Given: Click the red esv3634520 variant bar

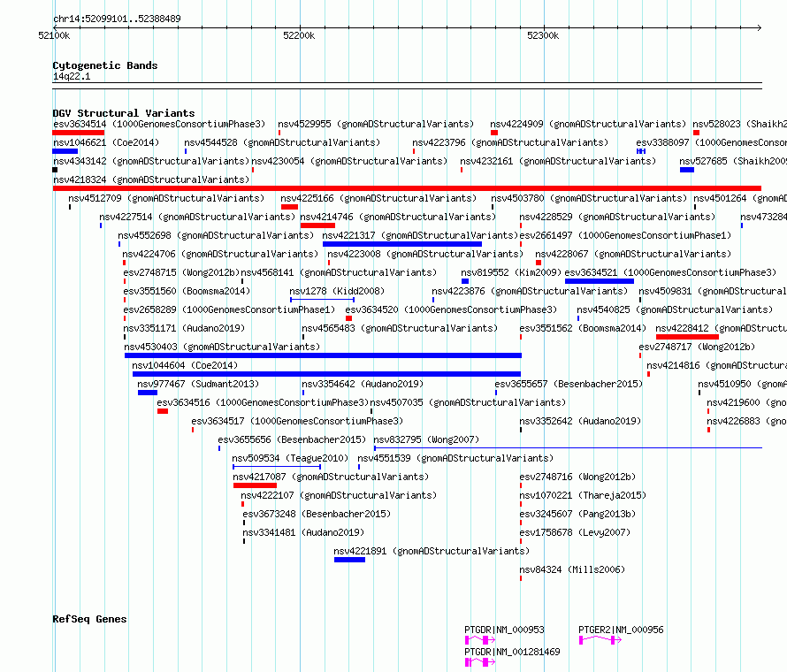Looking at the screenshot, I should (x=348, y=318).
